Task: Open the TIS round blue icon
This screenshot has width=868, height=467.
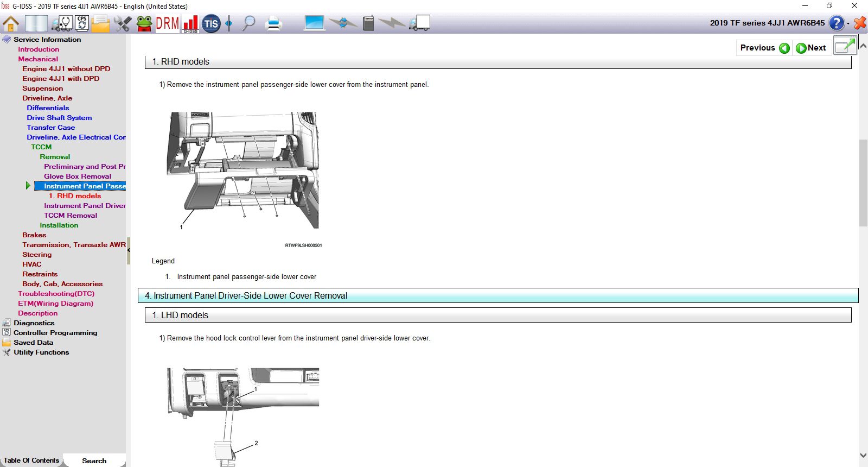Action: point(211,23)
